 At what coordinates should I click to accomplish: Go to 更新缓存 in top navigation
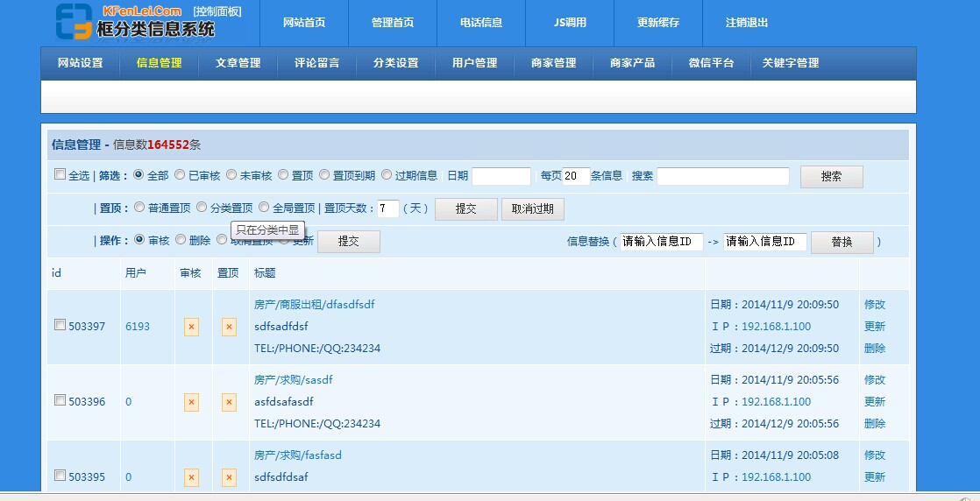[x=657, y=23]
